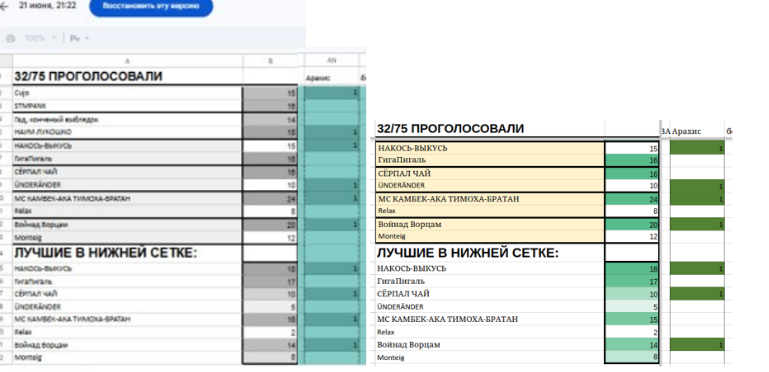Click dark green Арахис cell beside value 14 in the serif-font sheet
The height and width of the screenshot is (372, 769).
tap(697, 345)
